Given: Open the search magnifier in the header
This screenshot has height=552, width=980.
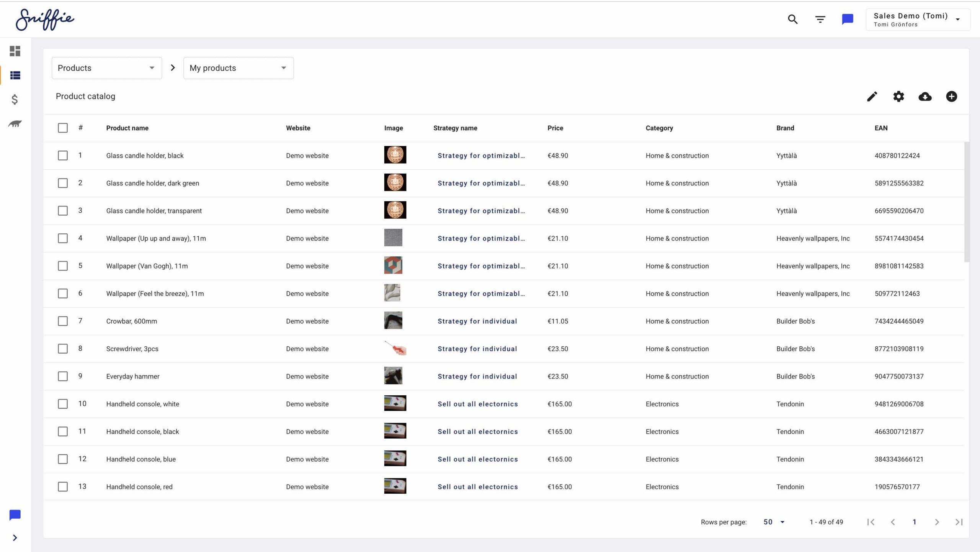Looking at the screenshot, I should tap(792, 19).
